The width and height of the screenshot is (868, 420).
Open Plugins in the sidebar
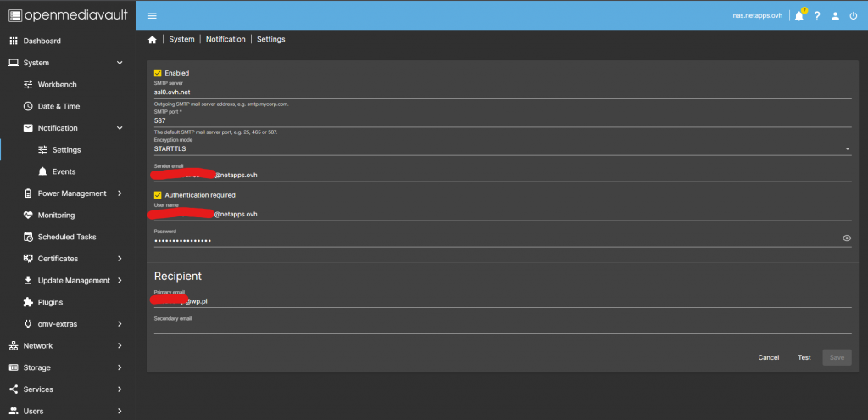pos(50,302)
